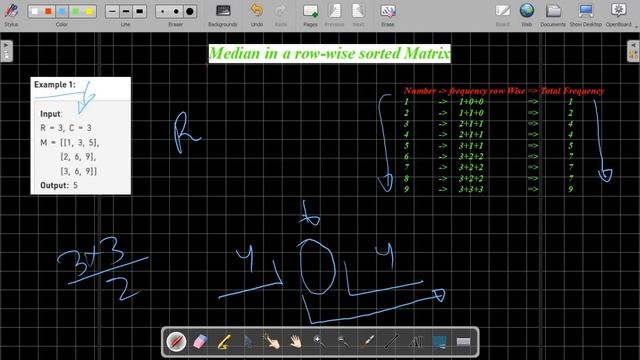Click the 'Output: 5' line

59,185
